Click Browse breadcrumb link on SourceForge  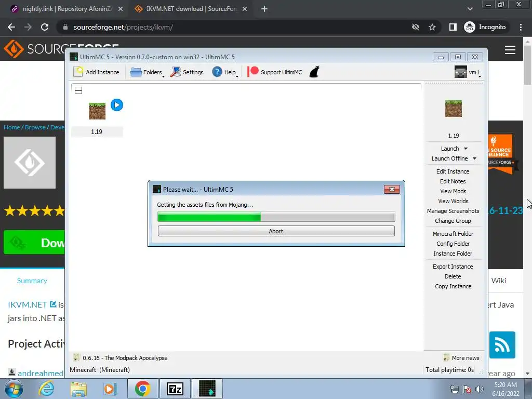pyautogui.click(x=35, y=127)
